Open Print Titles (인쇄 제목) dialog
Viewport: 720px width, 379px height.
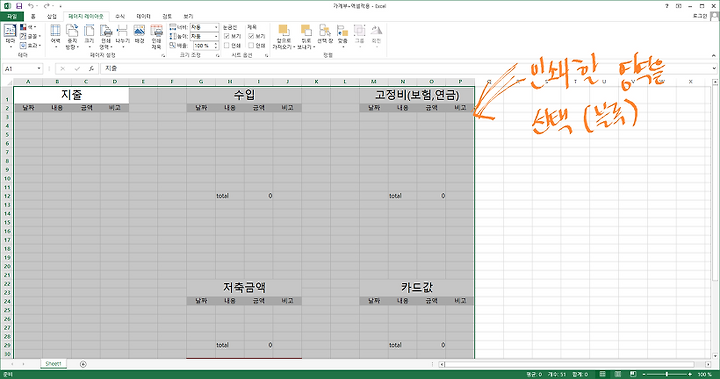pos(156,37)
